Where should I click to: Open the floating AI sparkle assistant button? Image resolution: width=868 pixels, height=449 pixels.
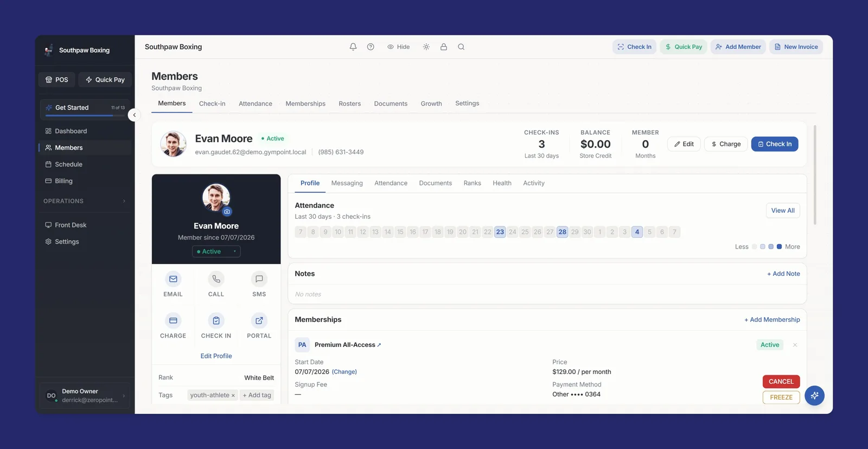[x=814, y=396]
